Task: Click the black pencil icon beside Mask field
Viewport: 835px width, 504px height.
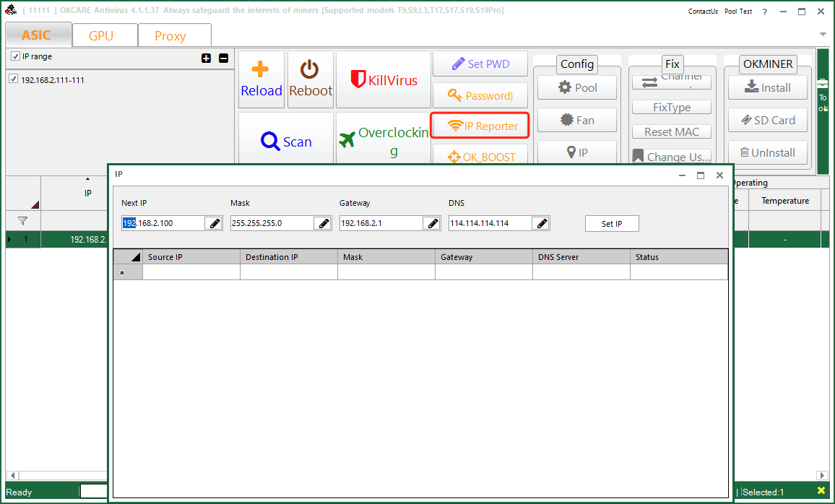Action: point(324,224)
